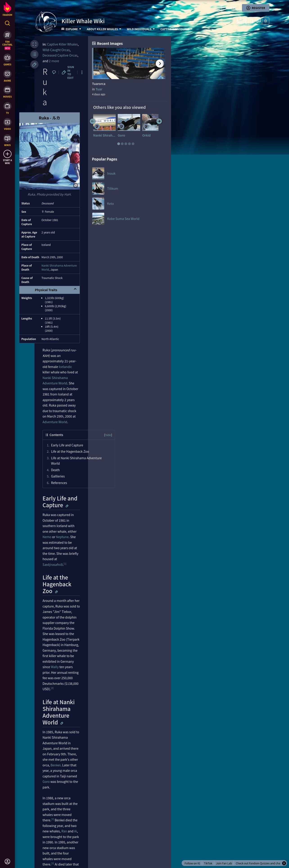Click Sign In To Edit

[x=68, y=72]
